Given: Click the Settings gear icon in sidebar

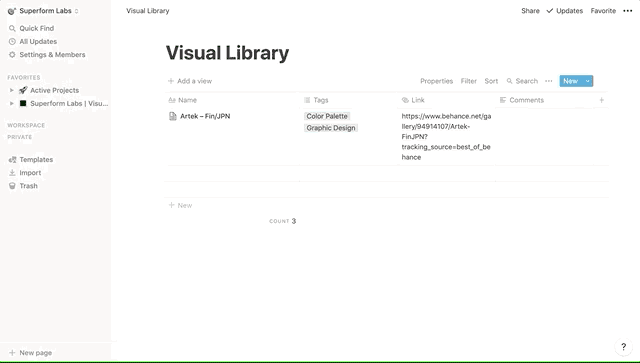Looking at the screenshot, I should 12,54.
